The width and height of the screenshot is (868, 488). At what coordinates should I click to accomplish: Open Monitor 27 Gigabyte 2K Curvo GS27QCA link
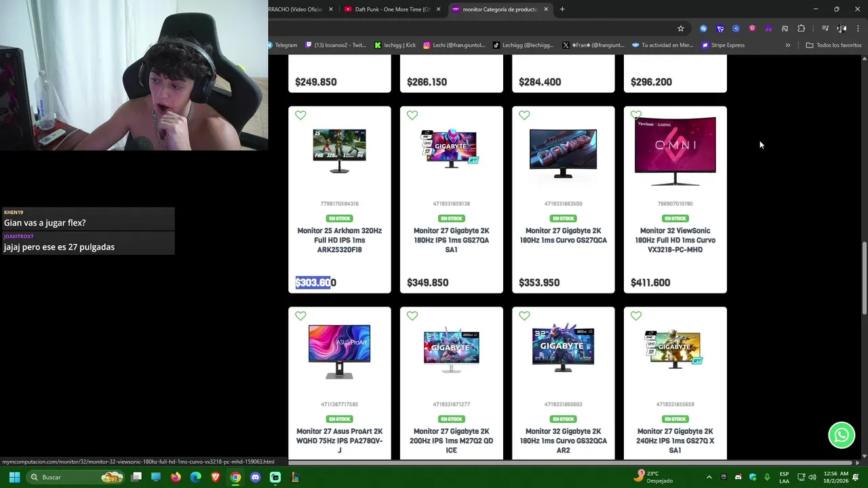(563, 235)
